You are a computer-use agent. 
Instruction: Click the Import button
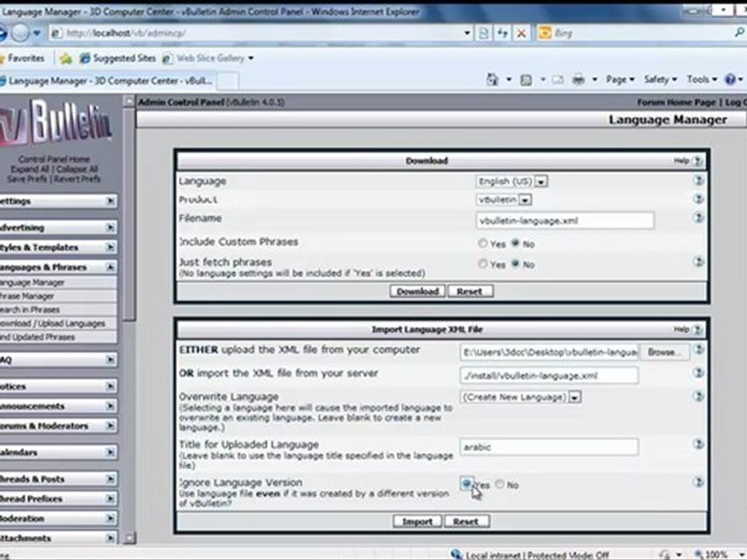click(x=417, y=521)
